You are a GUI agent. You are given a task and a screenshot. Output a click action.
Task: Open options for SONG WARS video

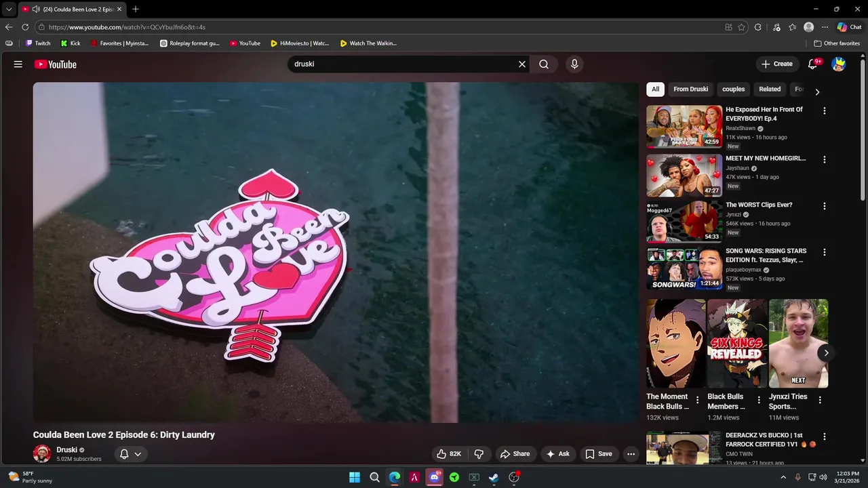[x=825, y=252]
